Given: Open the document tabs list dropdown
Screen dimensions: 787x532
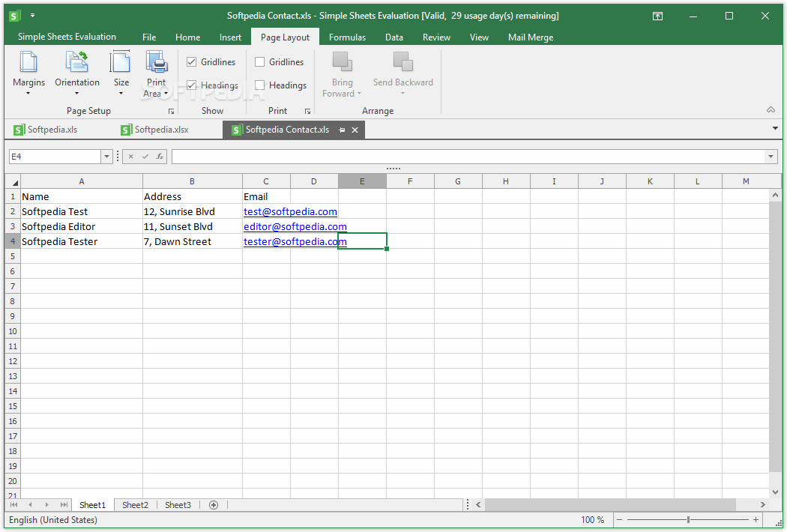Looking at the screenshot, I should [x=775, y=129].
